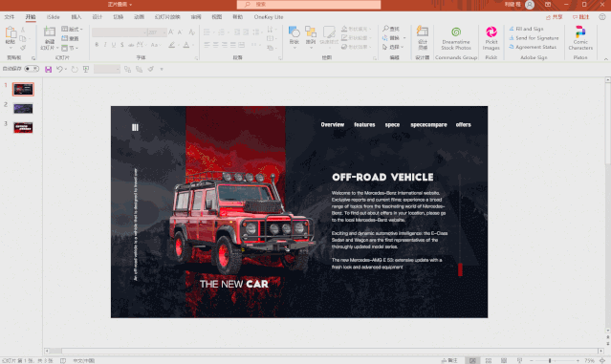Apply Bold formatting with B icon
611x364 pixels.
point(97,45)
